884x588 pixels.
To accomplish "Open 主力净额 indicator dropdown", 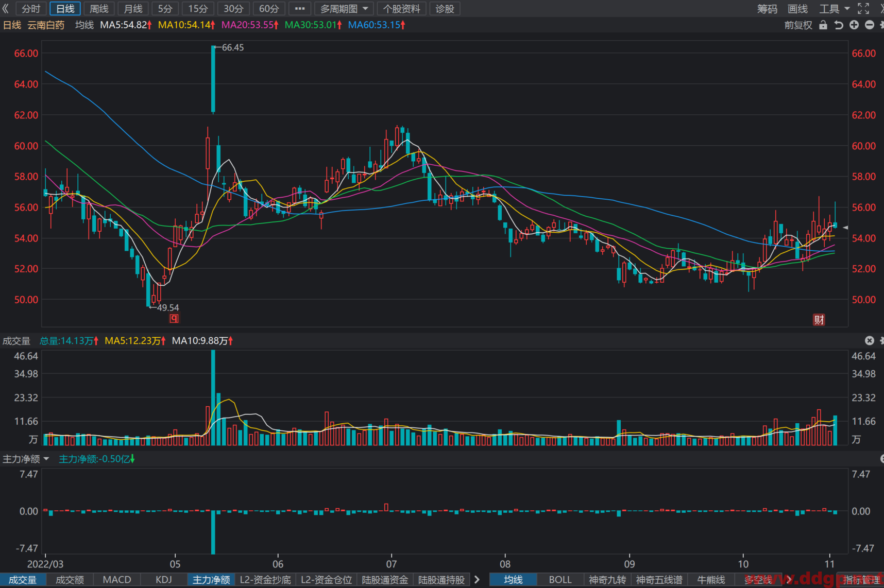I will pos(26,459).
